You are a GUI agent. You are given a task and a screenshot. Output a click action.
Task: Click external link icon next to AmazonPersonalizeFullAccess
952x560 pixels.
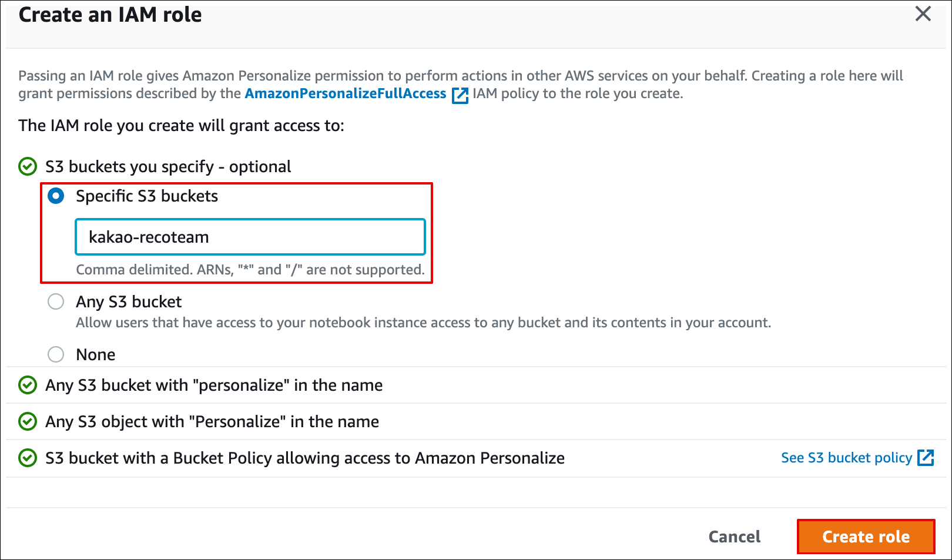tap(460, 95)
